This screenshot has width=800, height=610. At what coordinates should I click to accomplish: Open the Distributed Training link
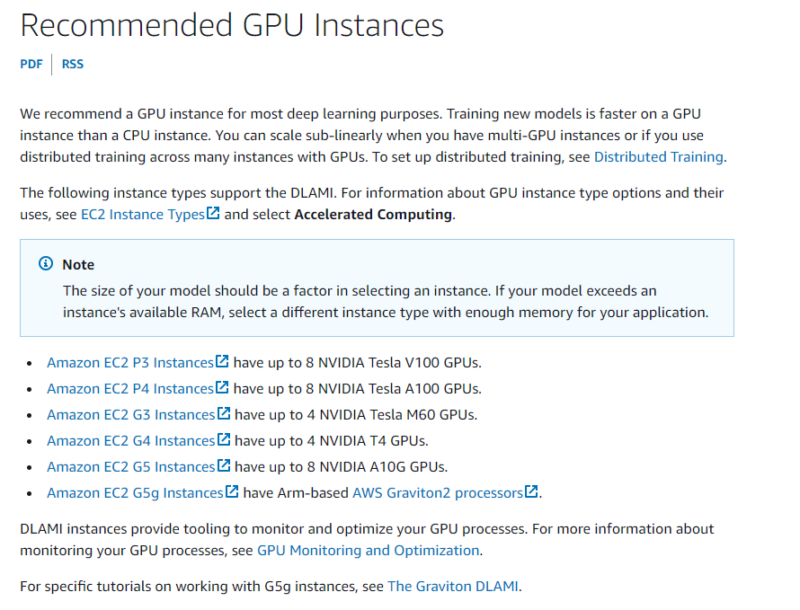coord(658,156)
